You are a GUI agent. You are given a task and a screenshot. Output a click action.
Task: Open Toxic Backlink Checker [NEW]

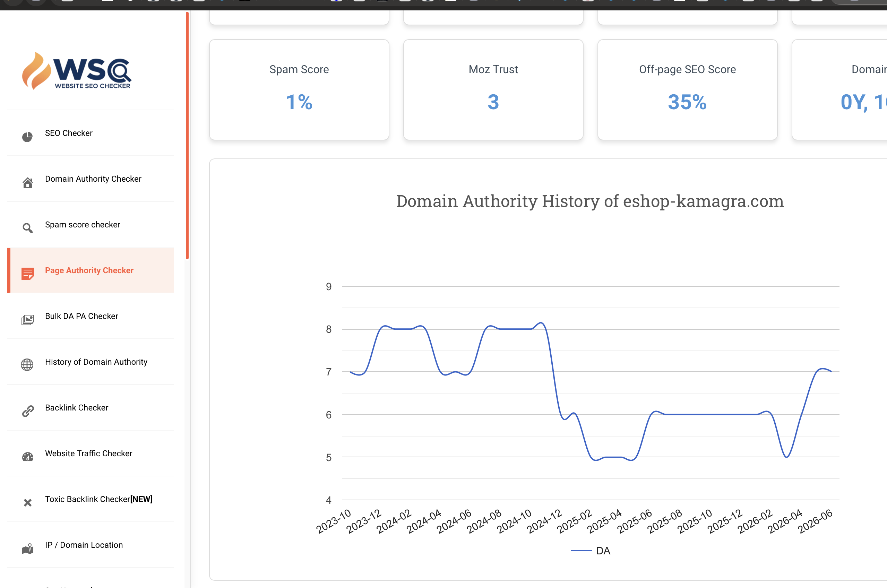(x=91, y=499)
